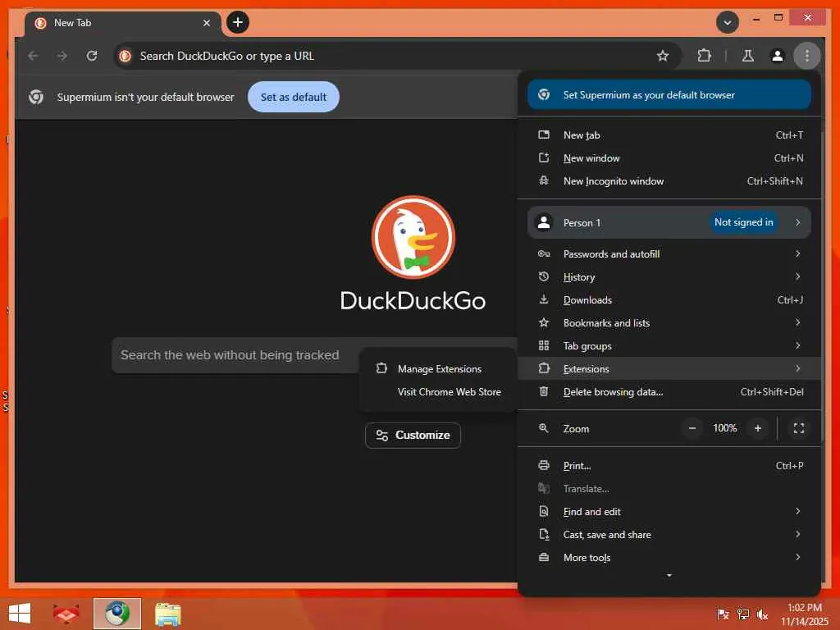
Task: Click the taskbar clock showing 1:02 PM
Action: click(804, 614)
